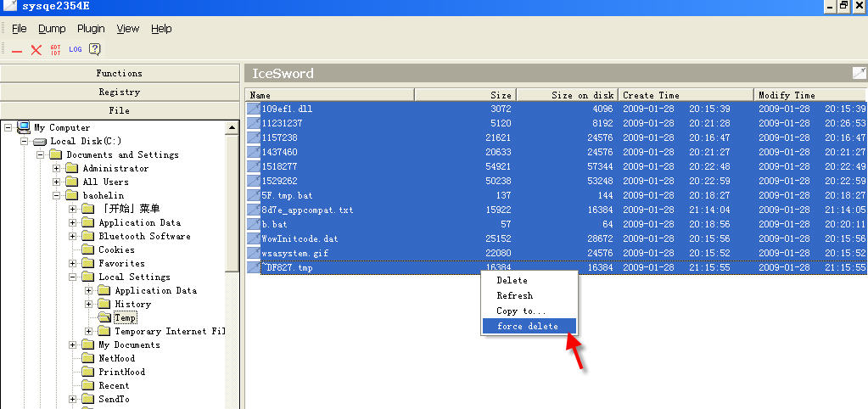The width and height of the screenshot is (868, 409).
Task: Collapse the Local Disk(C:) node
Action: [x=24, y=141]
